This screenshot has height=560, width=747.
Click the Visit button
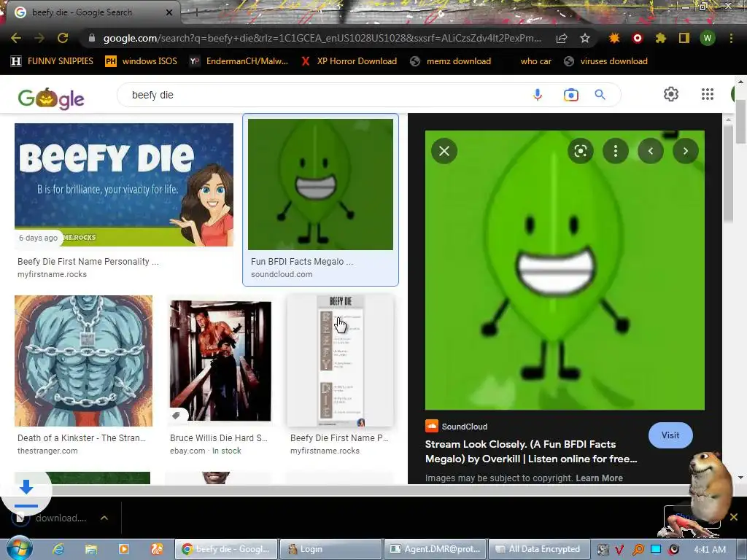[x=670, y=435]
